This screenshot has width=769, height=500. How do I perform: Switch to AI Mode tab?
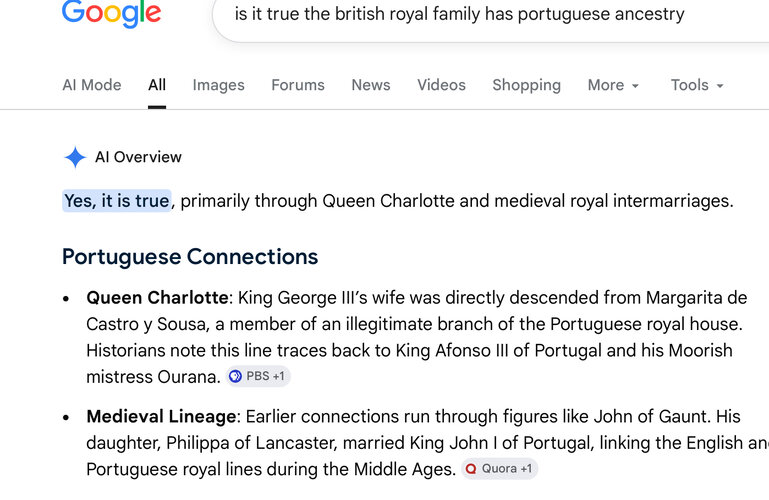[92, 85]
